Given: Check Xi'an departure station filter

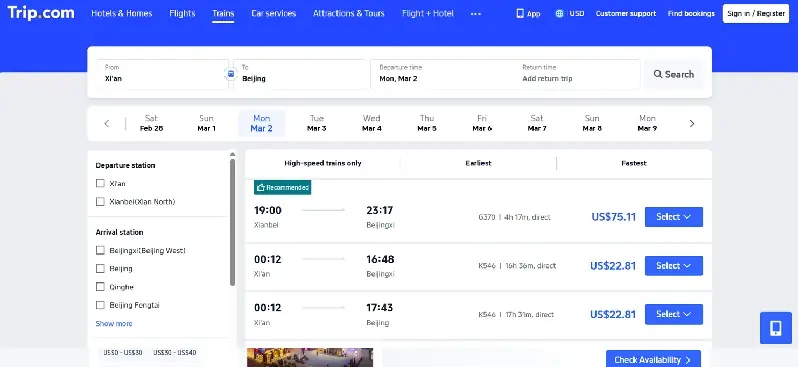Looking at the screenshot, I should [x=100, y=183].
